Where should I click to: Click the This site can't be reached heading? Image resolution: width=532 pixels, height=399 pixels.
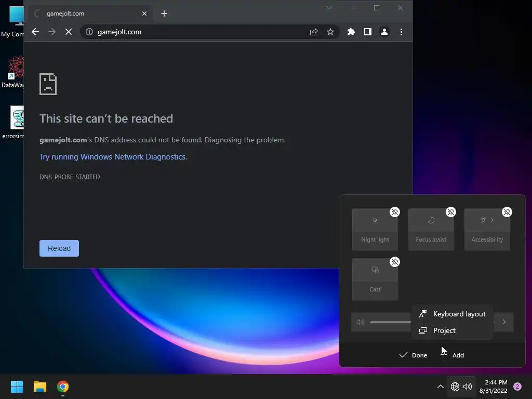106,118
